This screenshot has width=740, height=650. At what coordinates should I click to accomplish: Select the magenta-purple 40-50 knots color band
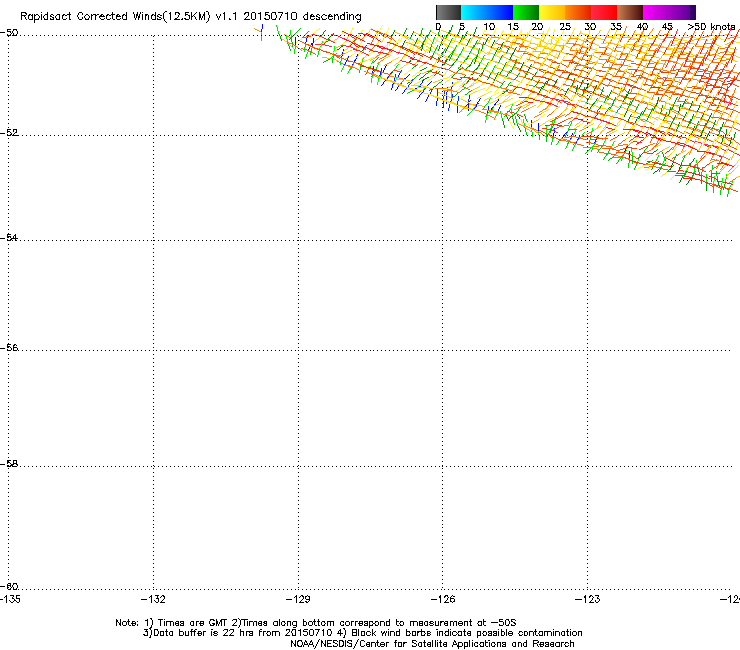pyautogui.click(x=669, y=12)
